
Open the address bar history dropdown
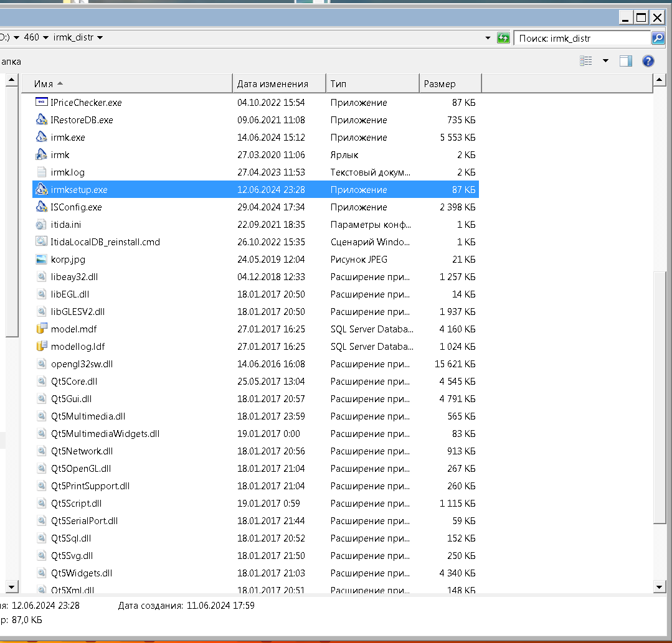click(488, 38)
